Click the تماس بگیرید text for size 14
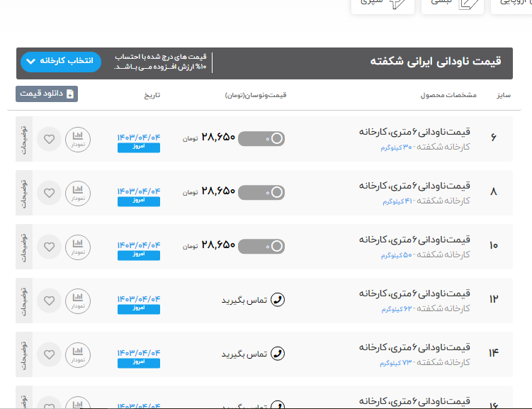Image resolution: width=532 pixels, height=409 pixels. (244, 354)
